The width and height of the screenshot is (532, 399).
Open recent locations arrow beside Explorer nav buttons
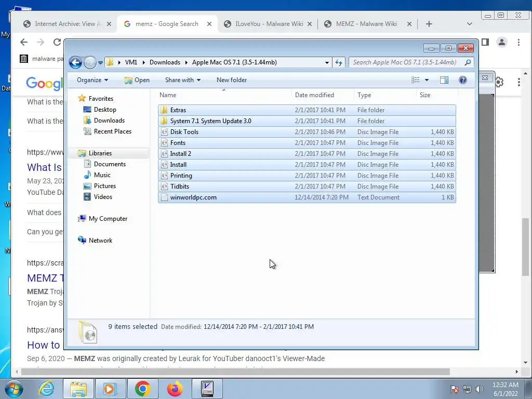[x=100, y=63]
